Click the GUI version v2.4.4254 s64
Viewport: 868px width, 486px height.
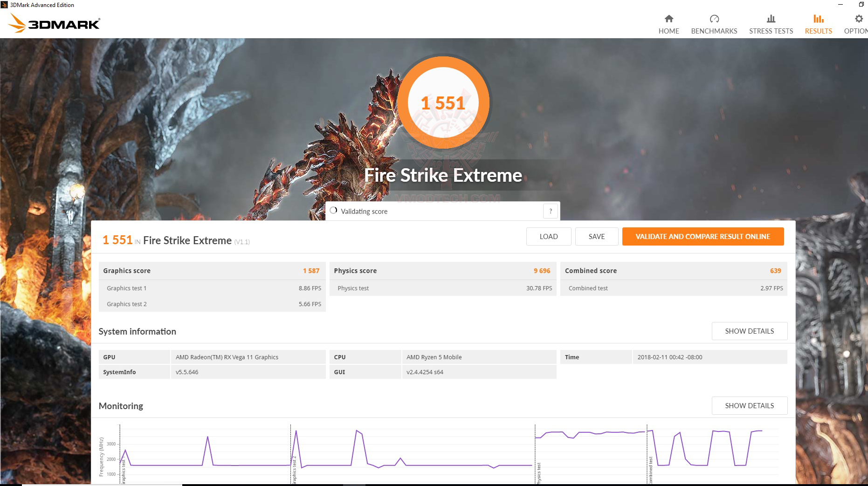pyautogui.click(x=425, y=372)
